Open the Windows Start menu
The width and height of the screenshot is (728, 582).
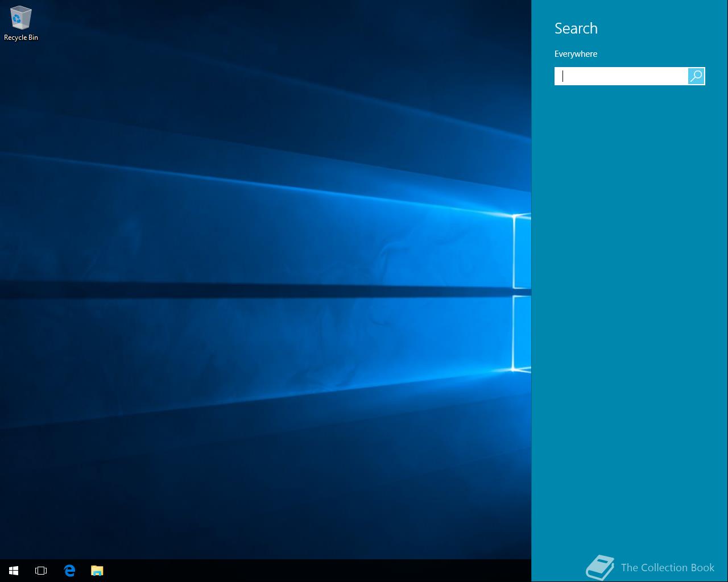coord(14,571)
